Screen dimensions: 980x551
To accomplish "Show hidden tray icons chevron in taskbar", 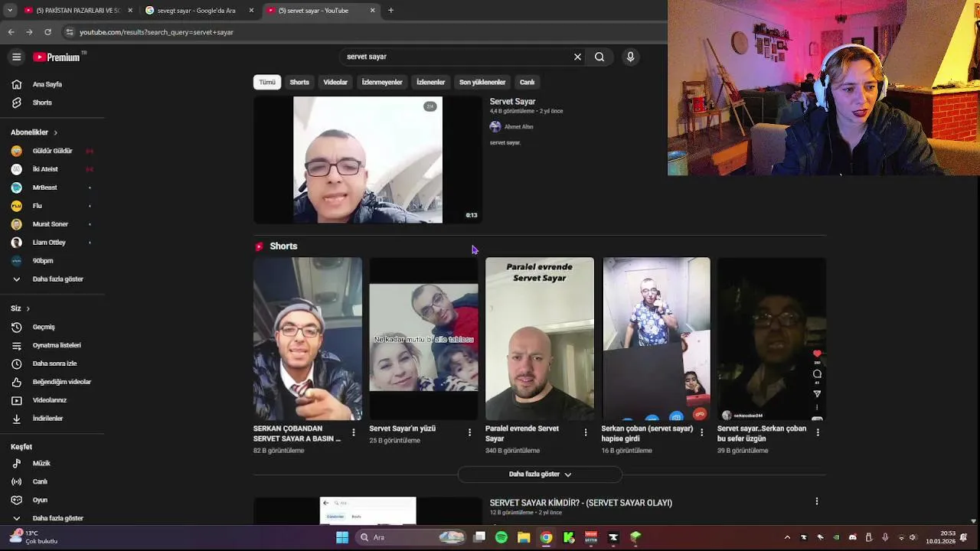I will [787, 537].
